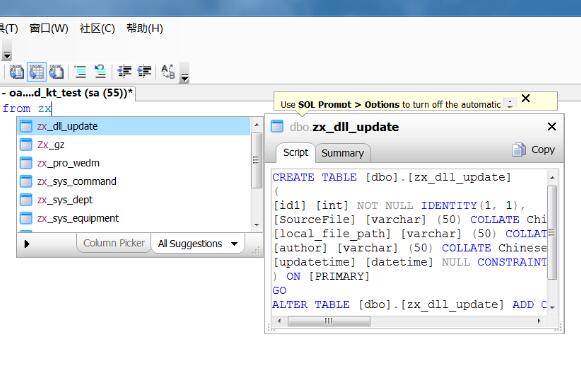Open the SQL editor toolbar options dropdown
The height and width of the screenshot is (365, 581).
(184, 73)
